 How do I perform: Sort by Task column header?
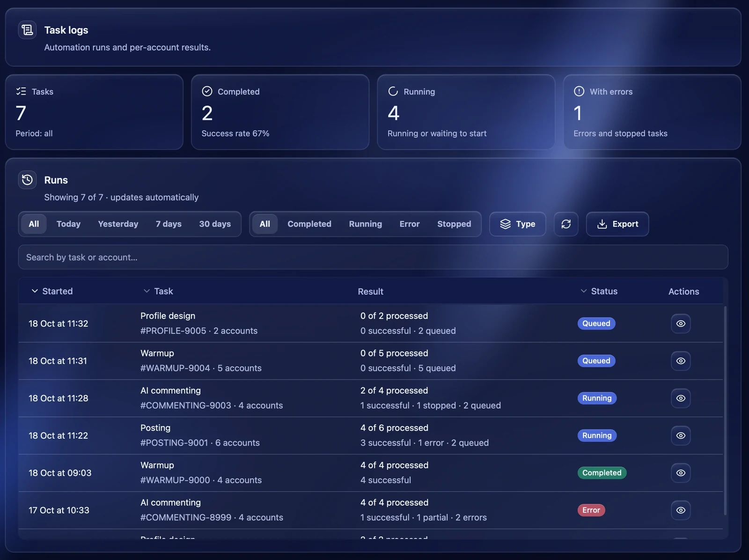click(x=158, y=291)
